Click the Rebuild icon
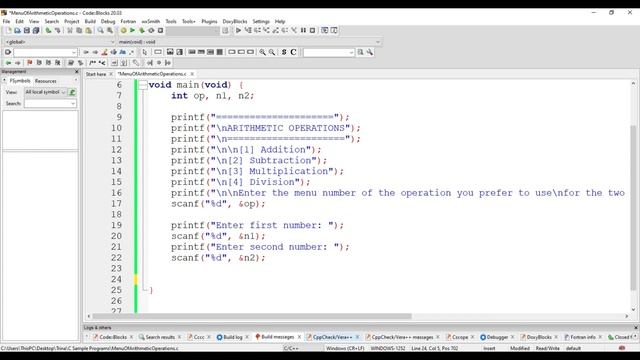The image size is (640, 360). [151, 31]
